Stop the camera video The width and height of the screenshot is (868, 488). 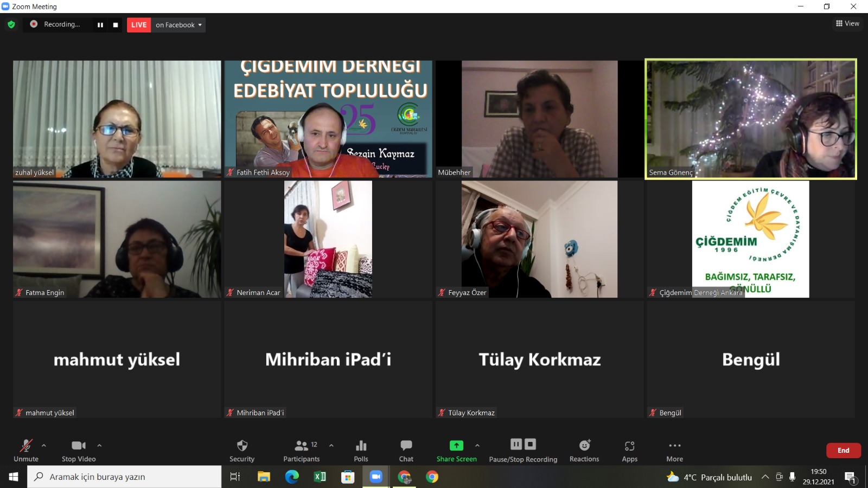coord(79,451)
